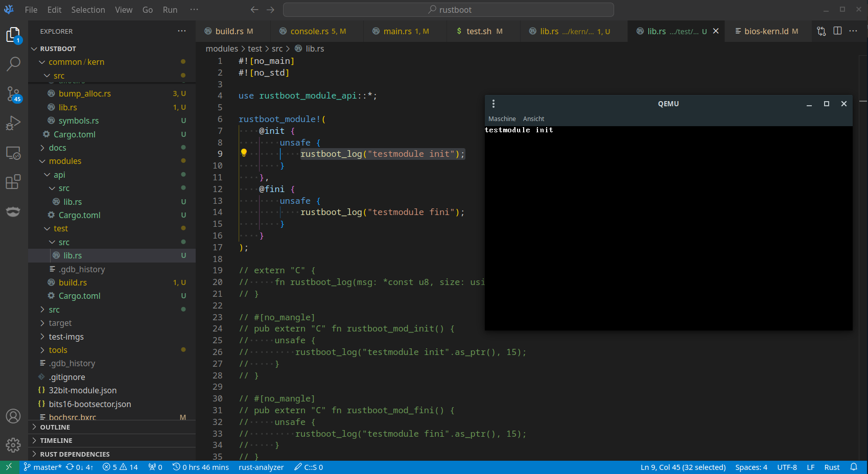868x474 pixels.
Task: Open the Search view in activity bar
Action: [x=13, y=64]
